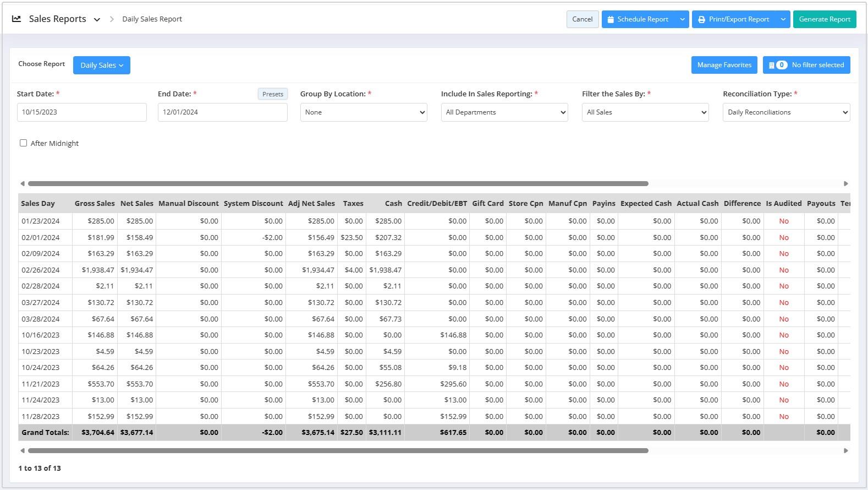Click the Choose Report label

pos(41,64)
